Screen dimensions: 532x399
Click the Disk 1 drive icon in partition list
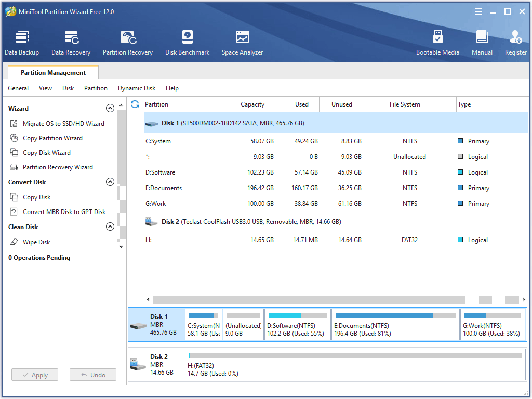tap(152, 124)
